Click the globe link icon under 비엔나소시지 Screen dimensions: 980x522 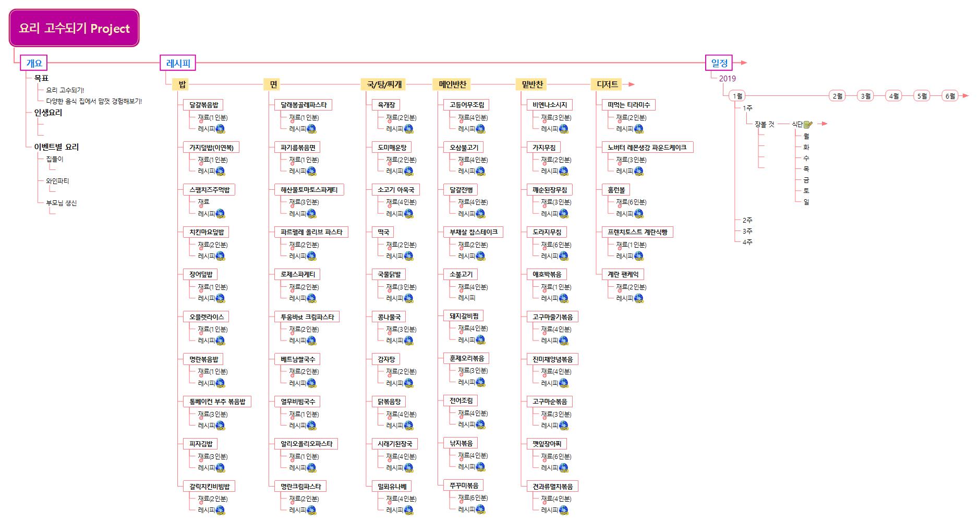[x=563, y=129]
